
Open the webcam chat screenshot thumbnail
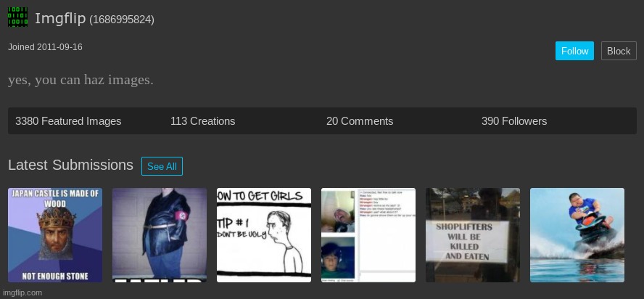tap(368, 235)
